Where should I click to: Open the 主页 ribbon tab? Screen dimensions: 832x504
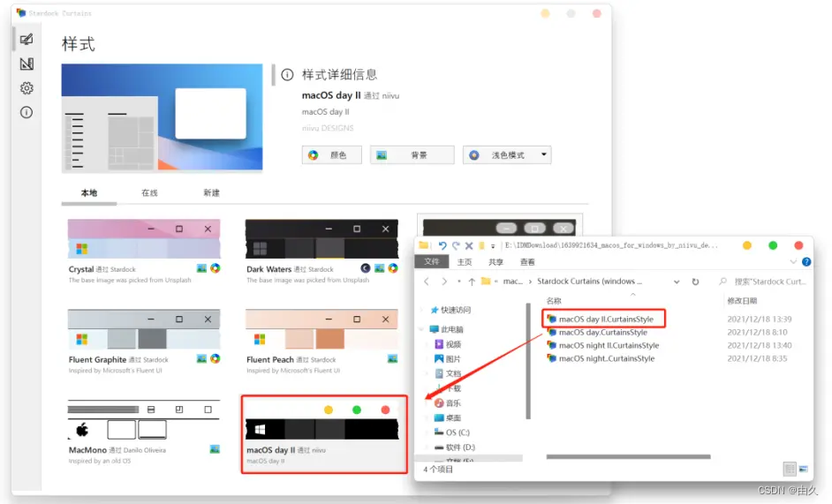click(465, 261)
